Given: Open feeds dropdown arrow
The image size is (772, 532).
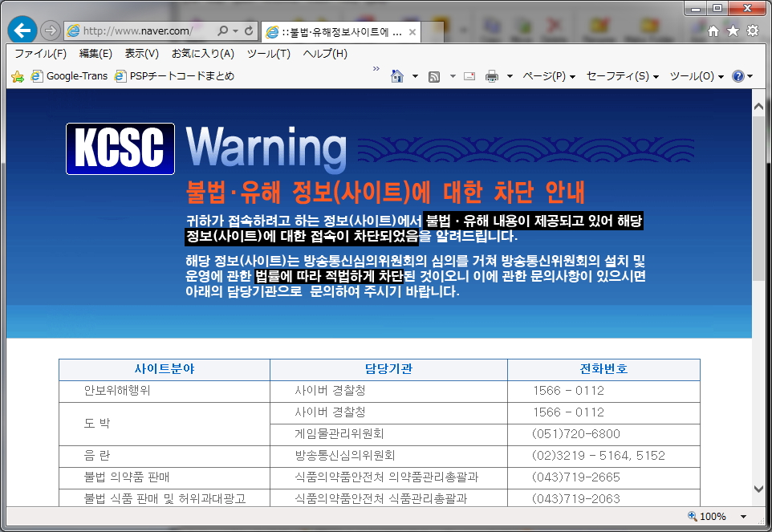Looking at the screenshot, I should point(453,76).
